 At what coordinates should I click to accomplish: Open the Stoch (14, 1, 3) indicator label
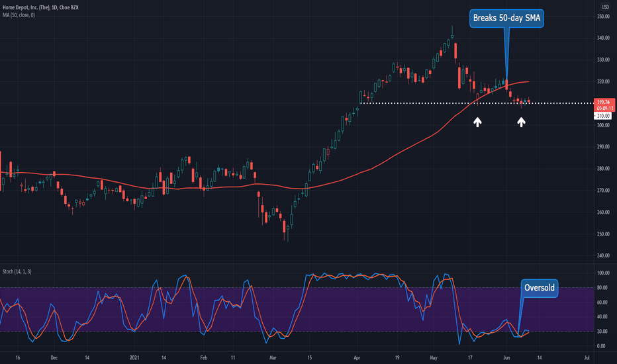click(17, 271)
